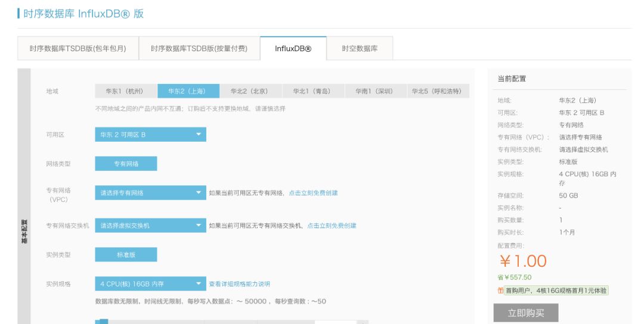The height and width of the screenshot is (324, 644).
Task: Click the 数据库数无限制 spec description text
Action: click(210, 301)
